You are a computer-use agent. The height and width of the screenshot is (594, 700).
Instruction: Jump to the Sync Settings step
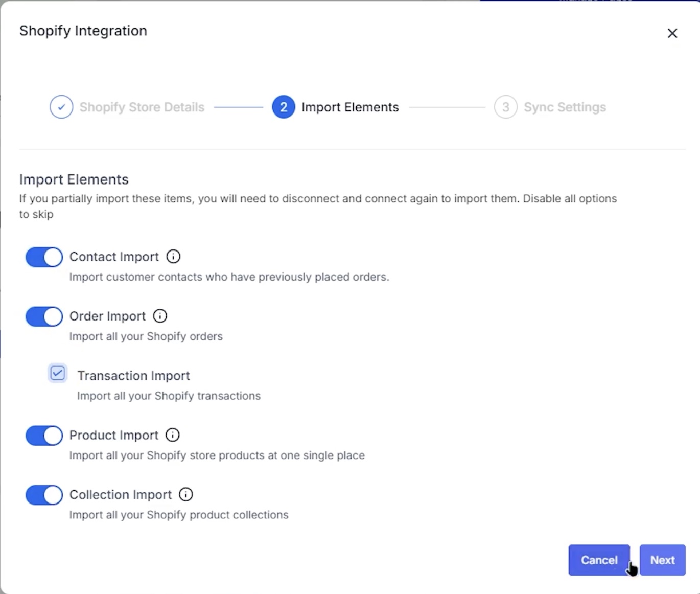click(x=565, y=107)
